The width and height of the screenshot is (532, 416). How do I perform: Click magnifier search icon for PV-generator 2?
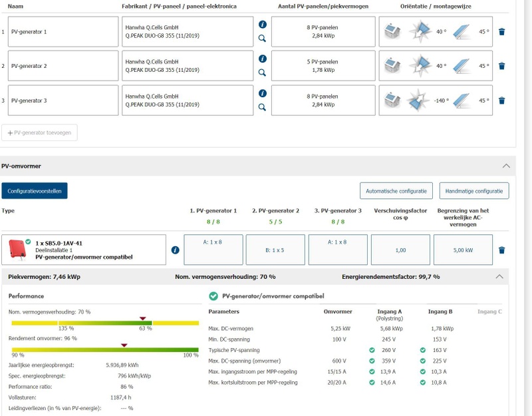click(x=262, y=73)
